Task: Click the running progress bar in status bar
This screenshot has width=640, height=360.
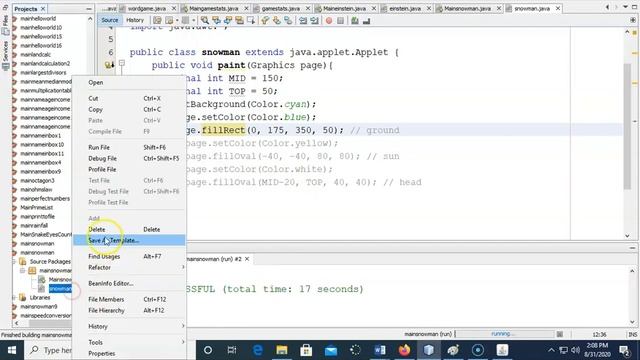Action: click(504, 334)
